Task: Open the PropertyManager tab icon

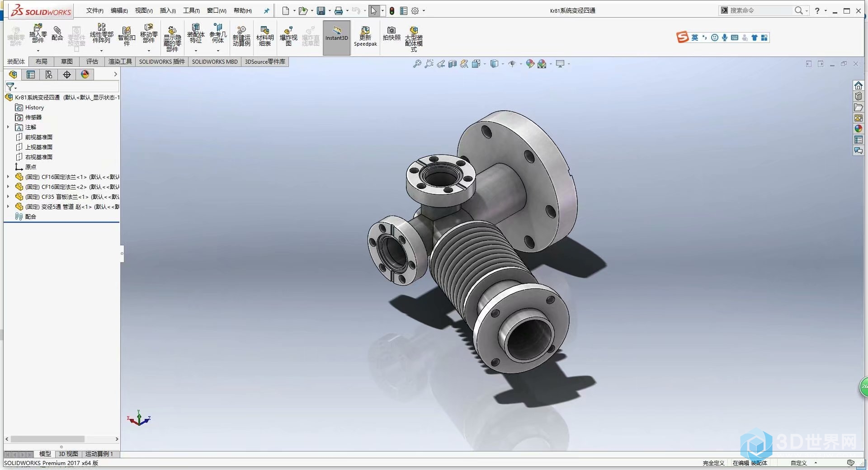Action: click(31, 75)
